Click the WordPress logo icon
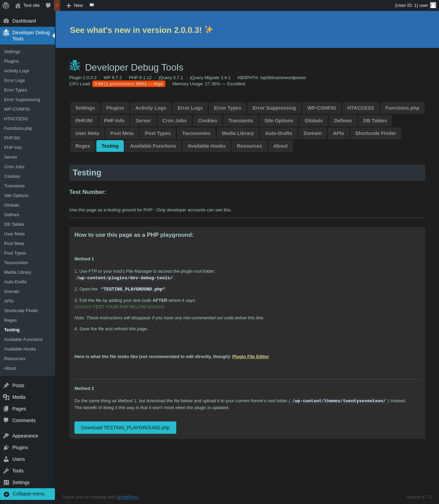 (6, 5)
